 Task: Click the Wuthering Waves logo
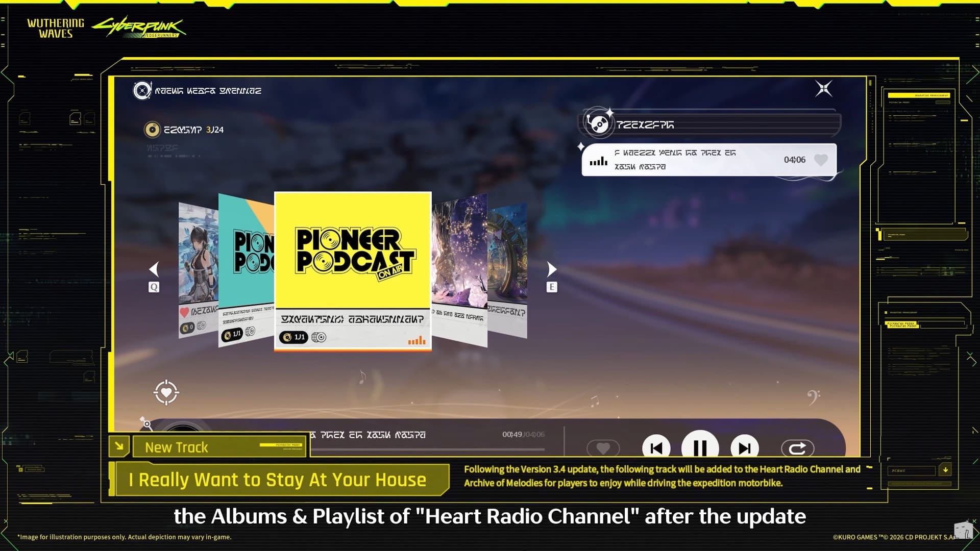coord(56,28)
